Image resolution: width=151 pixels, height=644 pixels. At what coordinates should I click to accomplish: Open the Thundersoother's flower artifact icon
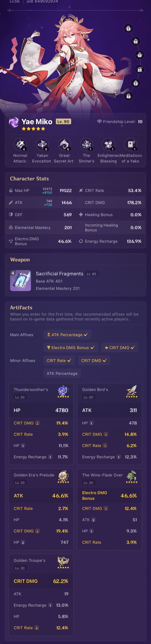63,391
